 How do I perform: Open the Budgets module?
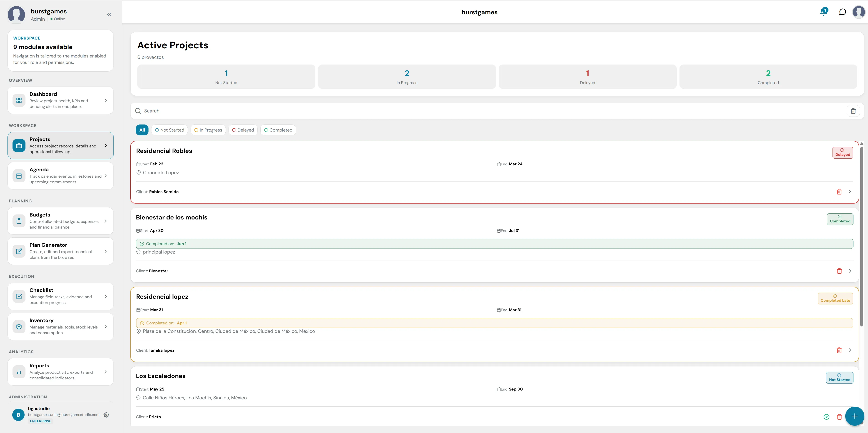[61, 221]
